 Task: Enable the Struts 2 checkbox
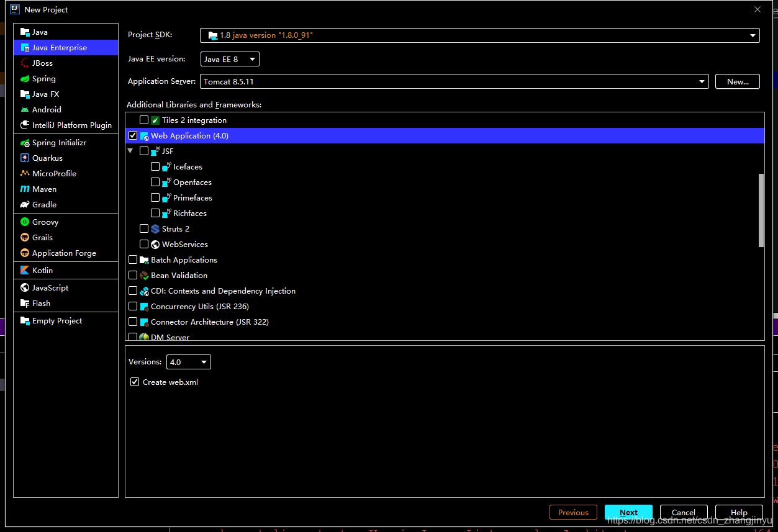click(144, 228)
